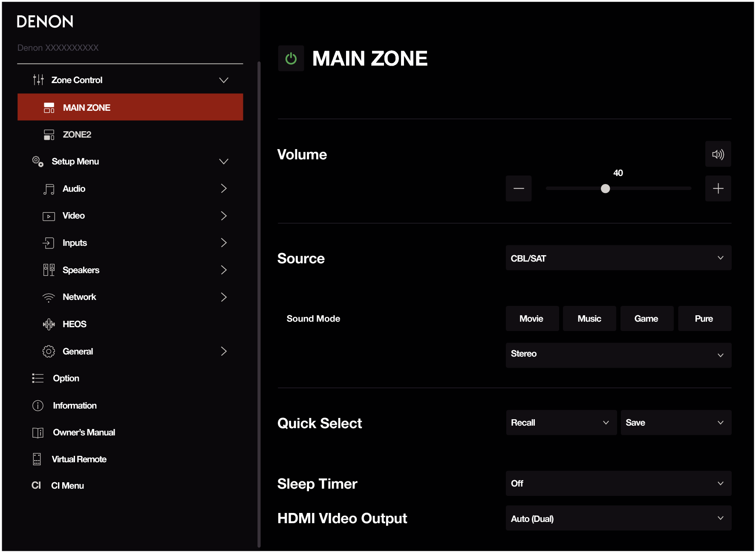Image resolution: width=756 pixels, height=553 pixels.
Task: Click the volume slider handle
Action: 605,188
